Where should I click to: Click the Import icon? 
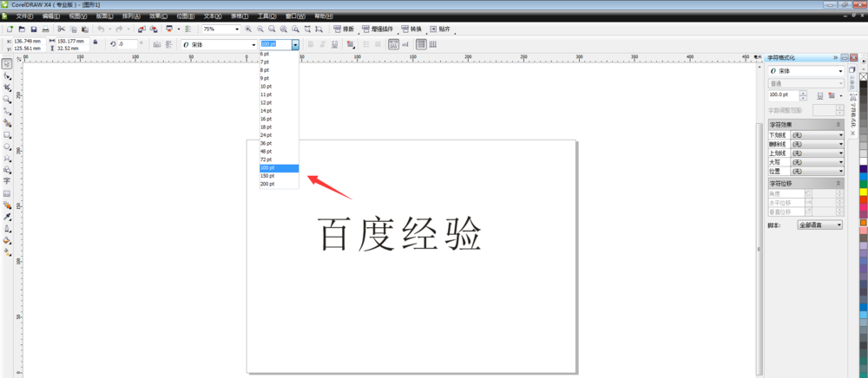141,29
